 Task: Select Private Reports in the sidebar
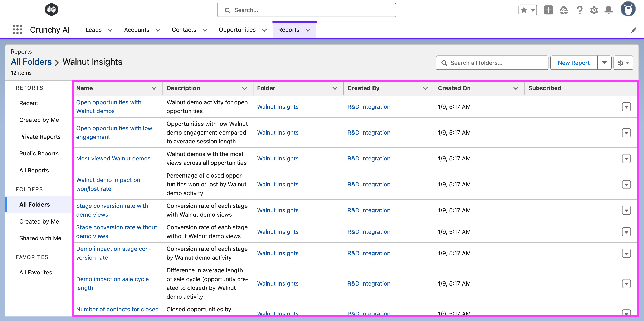pyautogui.click(x=40, y=137)
